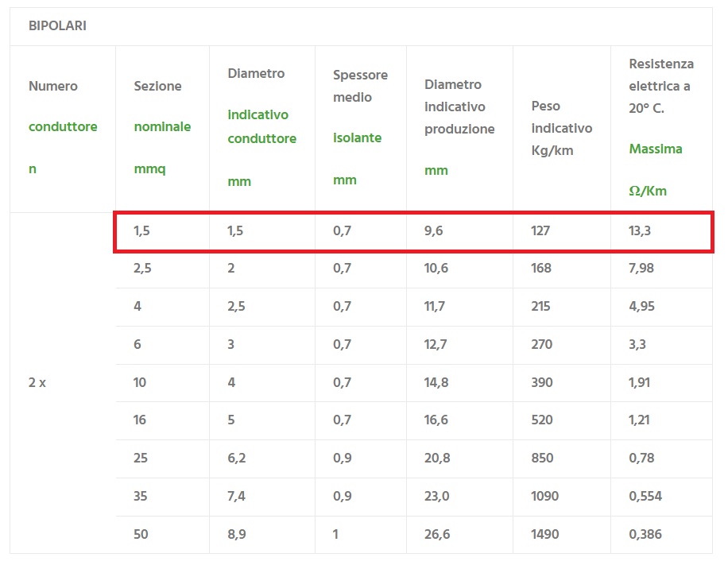Select the 9,6 production diameter cell

coord(434,230)
